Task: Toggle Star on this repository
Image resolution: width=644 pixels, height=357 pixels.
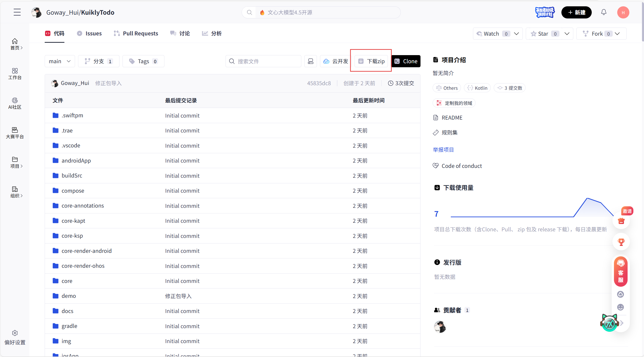Action: [543, 34]
